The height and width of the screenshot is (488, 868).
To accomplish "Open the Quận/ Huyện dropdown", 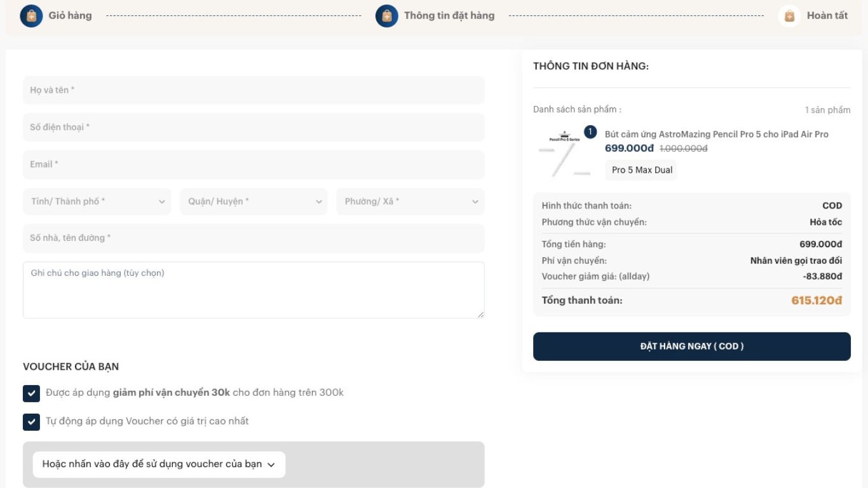I will click(x=254, y=201).
